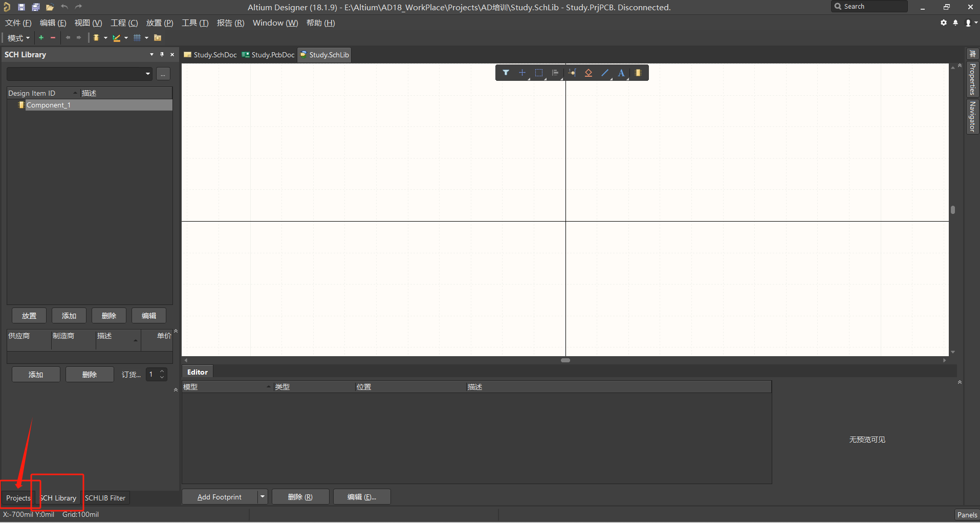
Task: Click the green plus add-part icon
Action: pos(41,38)
